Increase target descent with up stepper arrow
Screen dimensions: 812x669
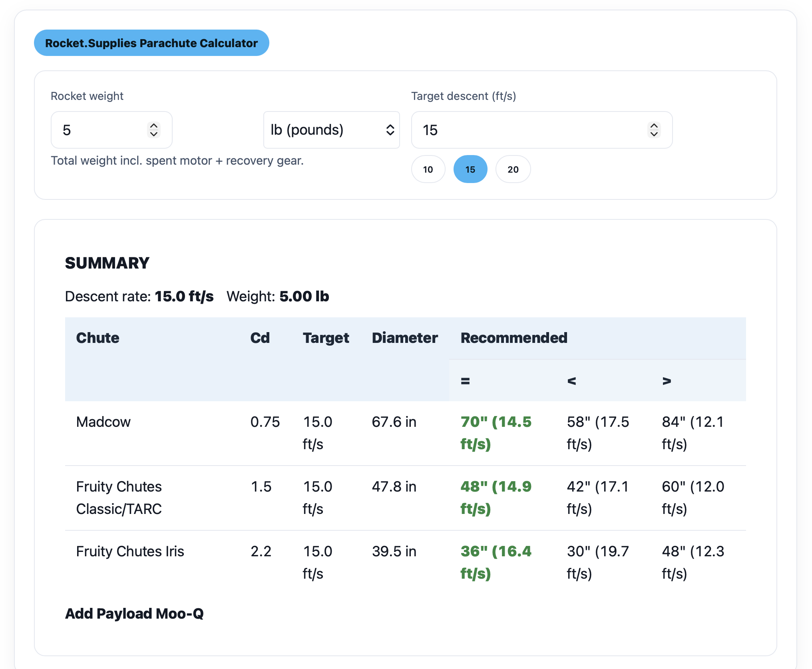[x=654, y=125]
